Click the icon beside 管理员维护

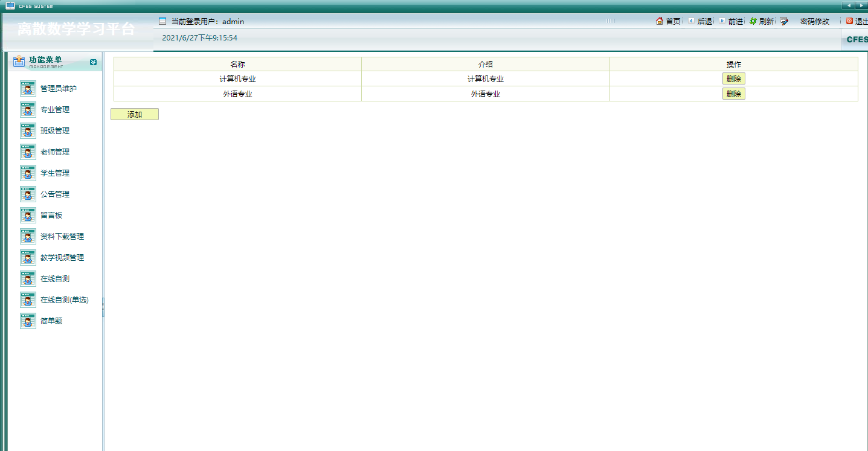coord(28,89)
